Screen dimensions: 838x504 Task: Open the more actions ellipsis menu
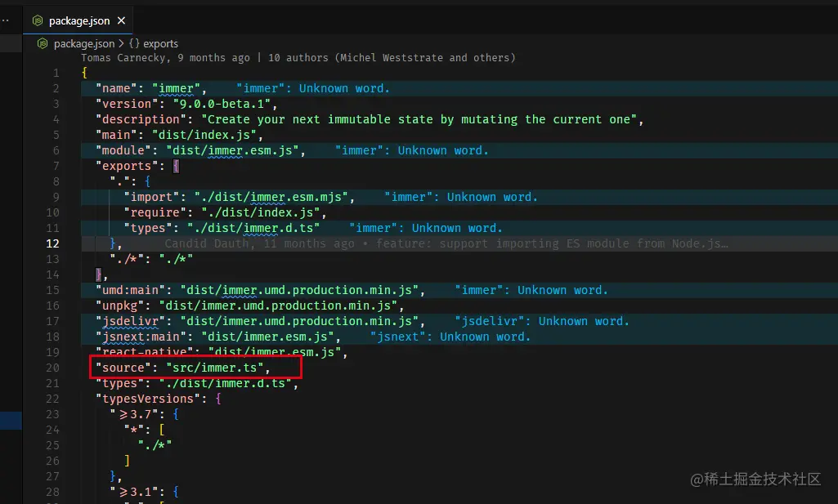point(6,20)
